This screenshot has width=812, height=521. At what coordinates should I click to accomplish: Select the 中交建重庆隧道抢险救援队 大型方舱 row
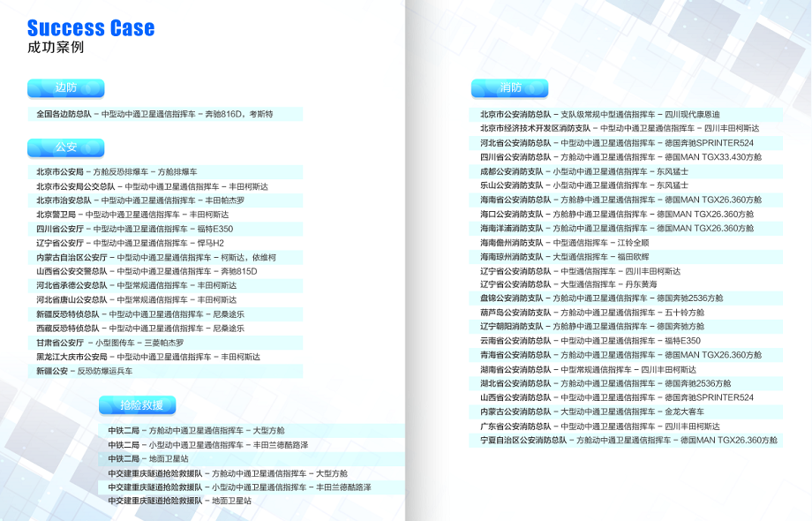coord(252,473)
